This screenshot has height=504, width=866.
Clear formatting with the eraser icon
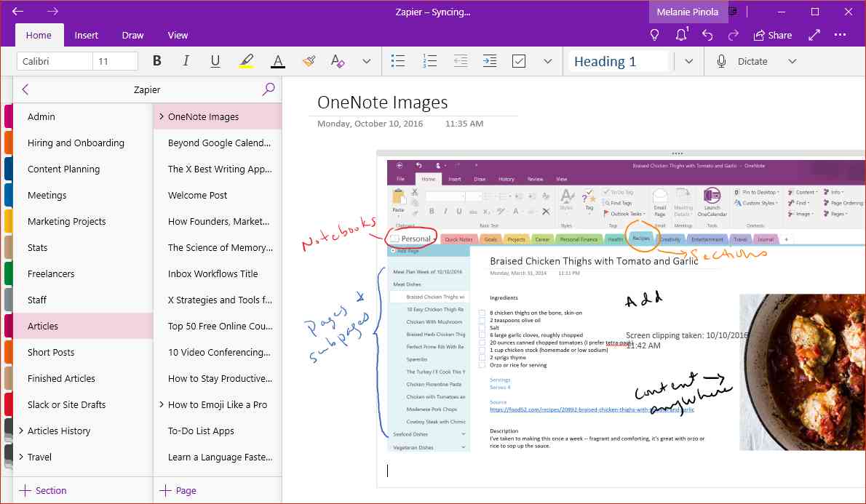click(x=337, y=60)
